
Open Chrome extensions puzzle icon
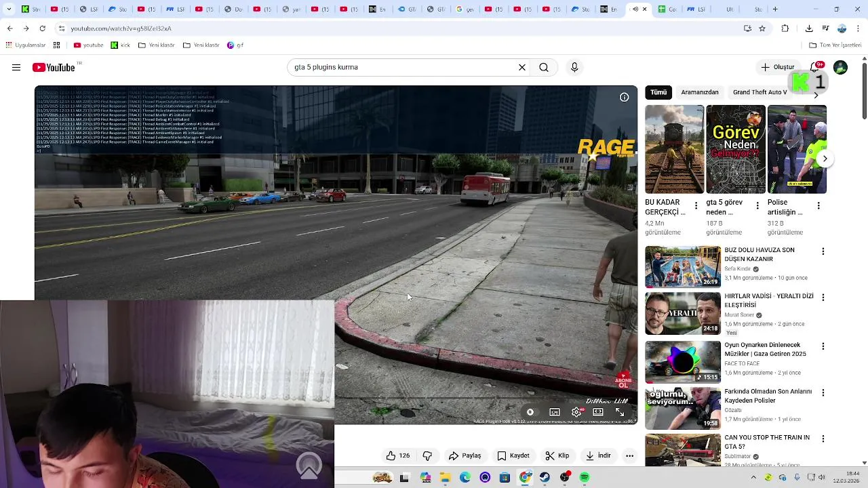[785, 28]
